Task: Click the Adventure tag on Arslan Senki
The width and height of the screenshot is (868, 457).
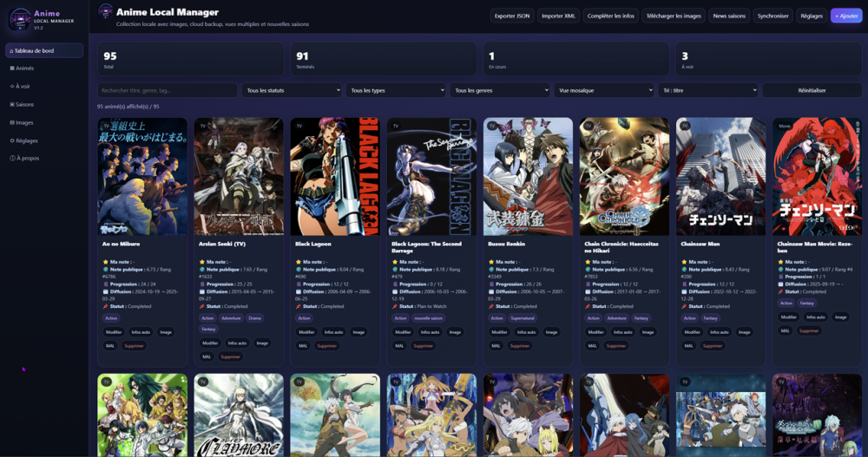Action: pos(231,318)
